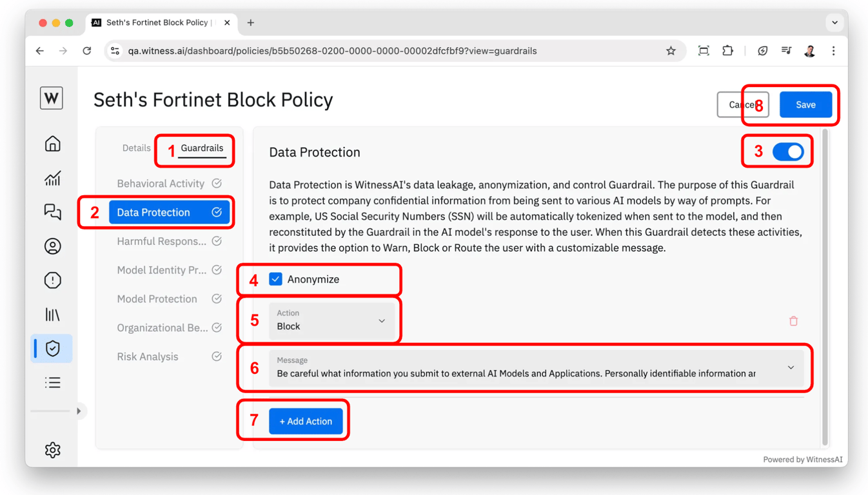Uncheck the Anonymize checkbox

(x=276, y=279)
